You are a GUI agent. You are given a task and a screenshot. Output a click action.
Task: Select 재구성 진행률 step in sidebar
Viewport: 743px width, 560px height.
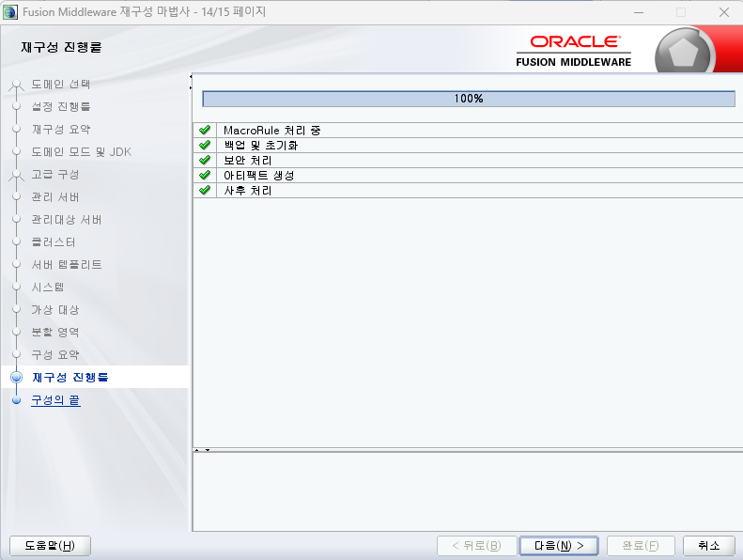70,378
